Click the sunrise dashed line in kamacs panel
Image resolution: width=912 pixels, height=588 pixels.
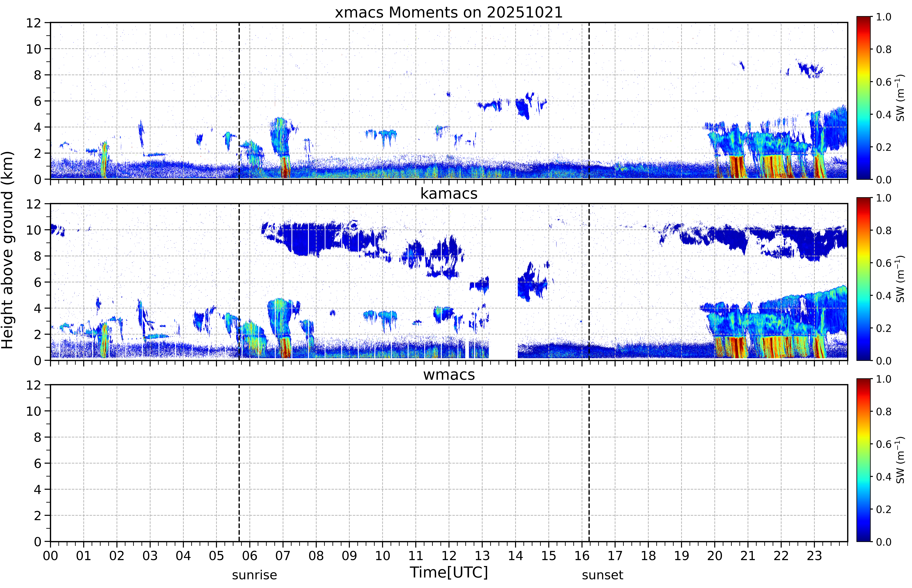(239, 282)
